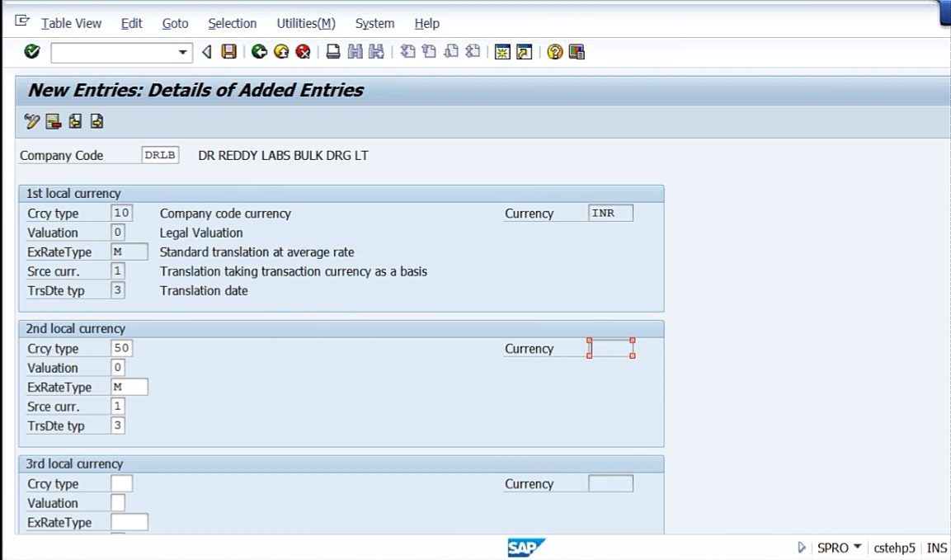Click the First Page icon
951x560 pixels.
[407, 52]
